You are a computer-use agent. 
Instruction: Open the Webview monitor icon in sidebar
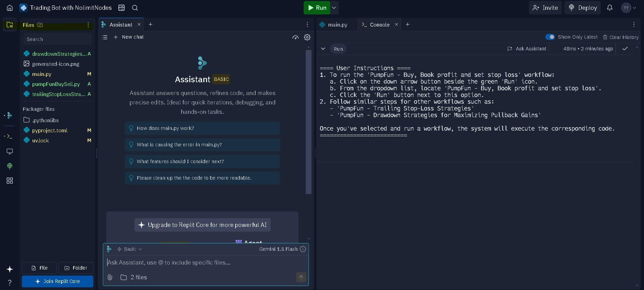[x=10, y=151]
